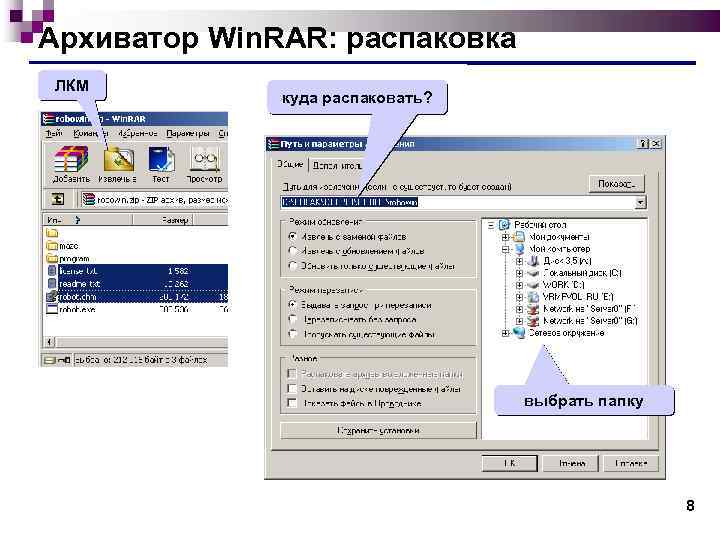Select overwrite without prompt radio
The height and width of the screenshot is (540, 720).
(x=292, y=319)
